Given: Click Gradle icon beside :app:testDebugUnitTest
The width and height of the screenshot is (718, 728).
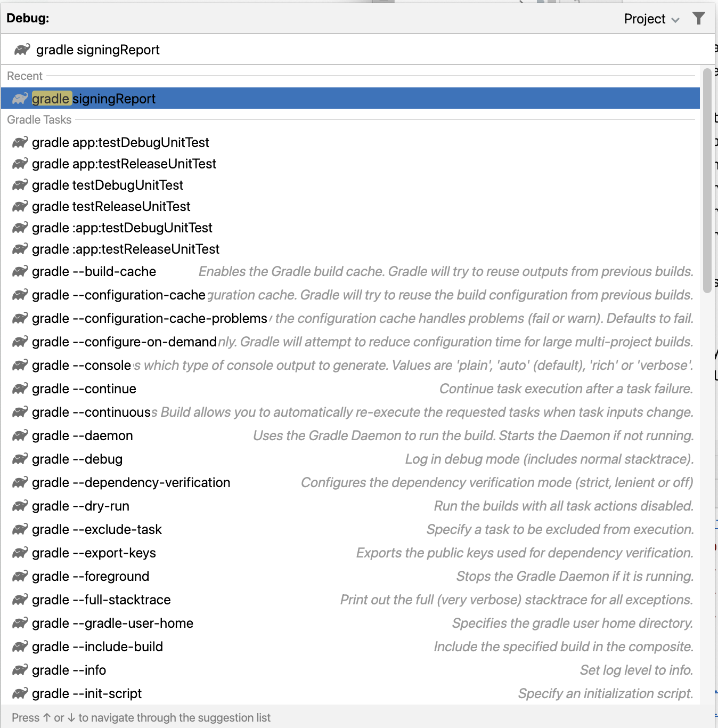Looking at the screenshot, I should click(x=20, y=228).
